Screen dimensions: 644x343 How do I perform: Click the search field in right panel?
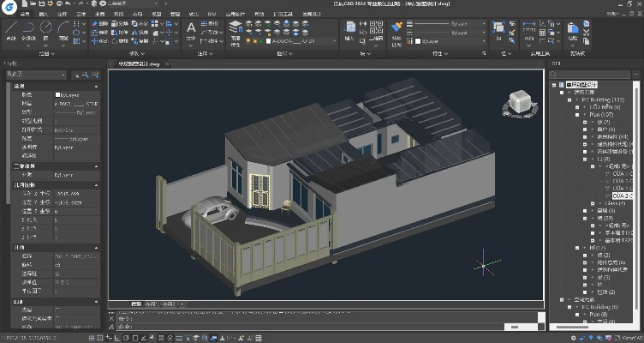[591, 75]
